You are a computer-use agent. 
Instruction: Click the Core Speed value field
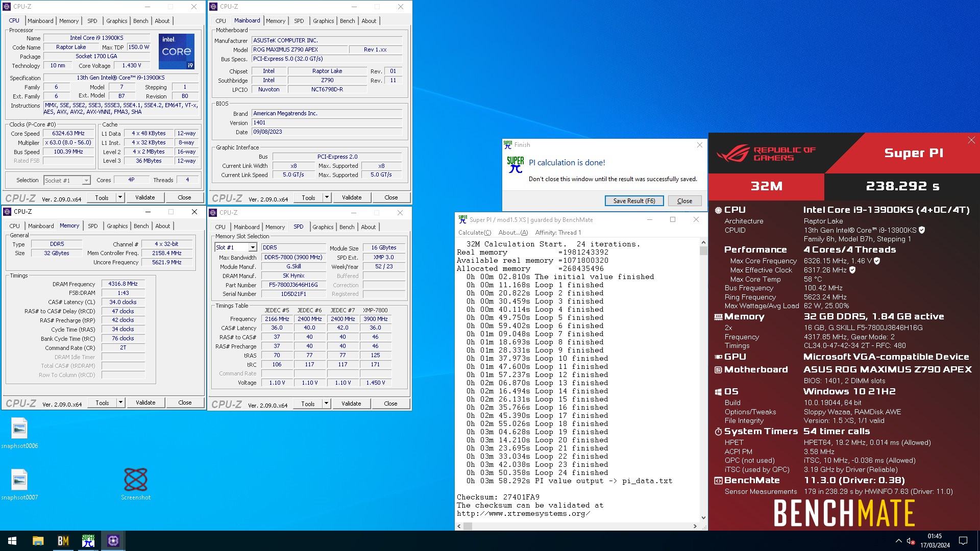(x=68, y=134)
